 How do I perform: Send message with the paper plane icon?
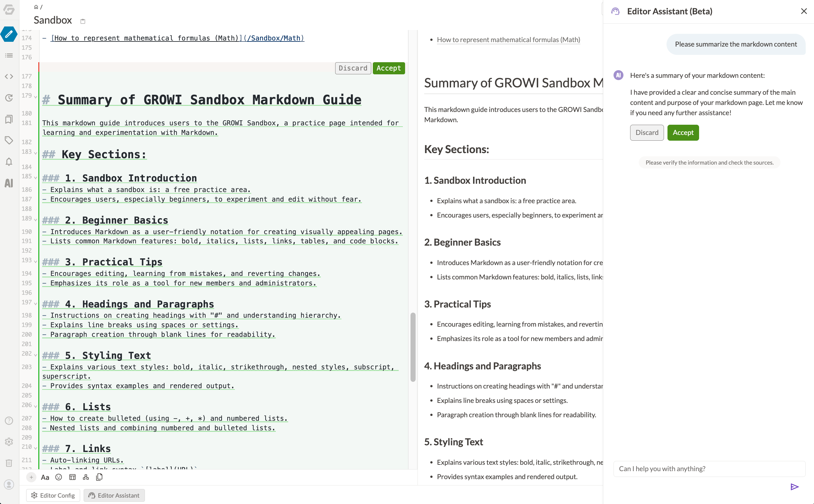[794, 487]
